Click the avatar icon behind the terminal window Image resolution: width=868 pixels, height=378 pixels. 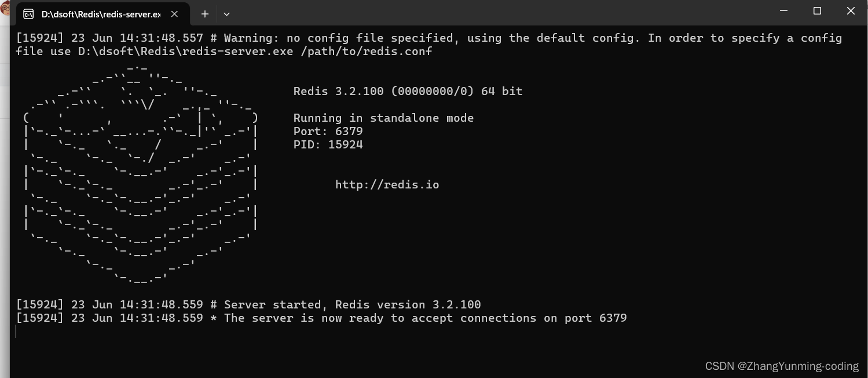(5, 8)
